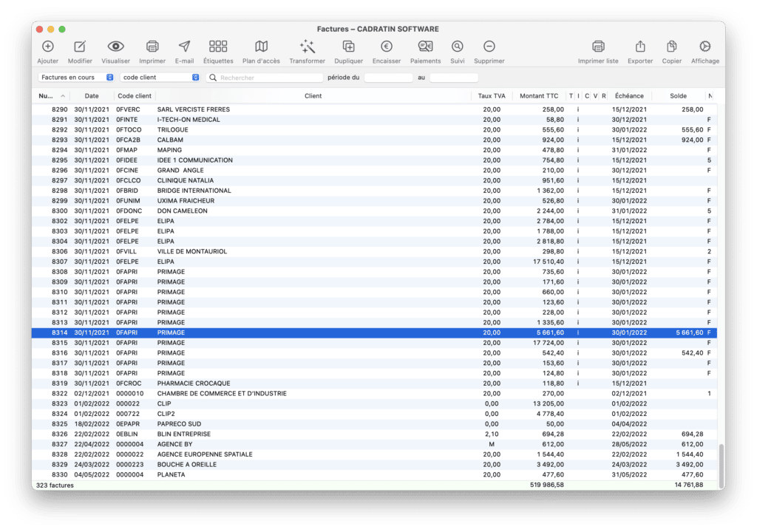The width and height of the screenshot is (757, 532).
Task: Select the TRILOGUE invoice row
Action: tap(374, 130)
